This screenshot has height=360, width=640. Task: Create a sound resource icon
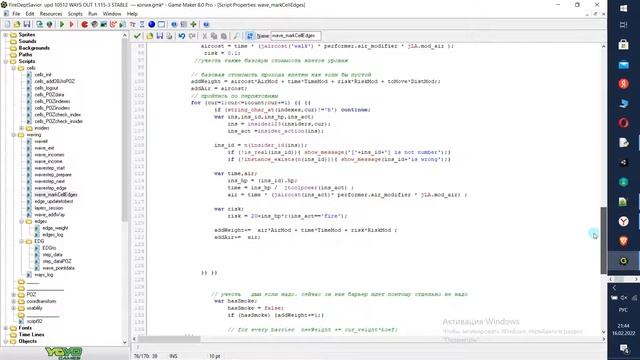pyautogui.click(x=94, y=24)
